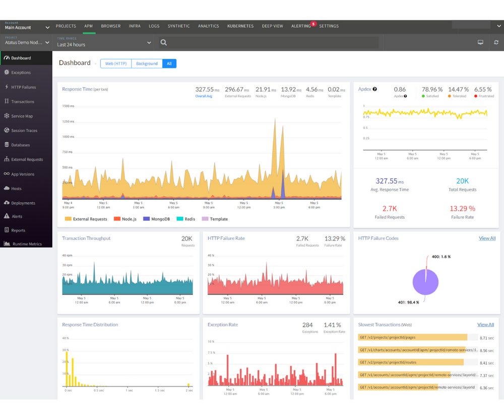Screen dimensions: 504x420
Task: View All Slowest Transactions
Action: click(x=485, y=324)
